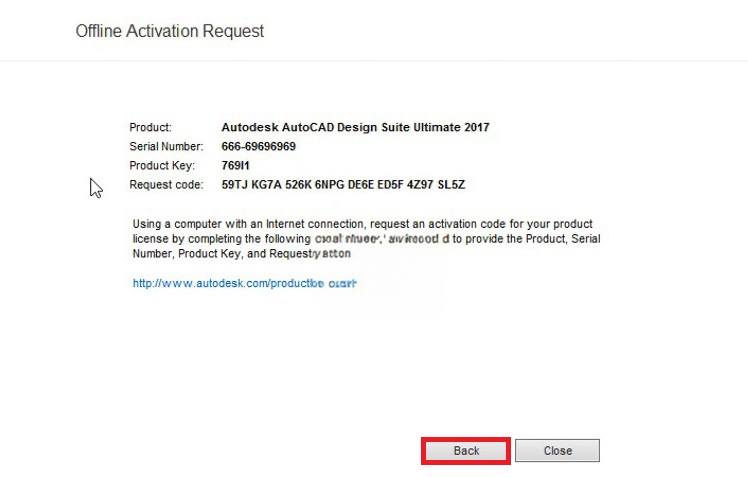Click the serial number 666-69696969

click(259, 146)
